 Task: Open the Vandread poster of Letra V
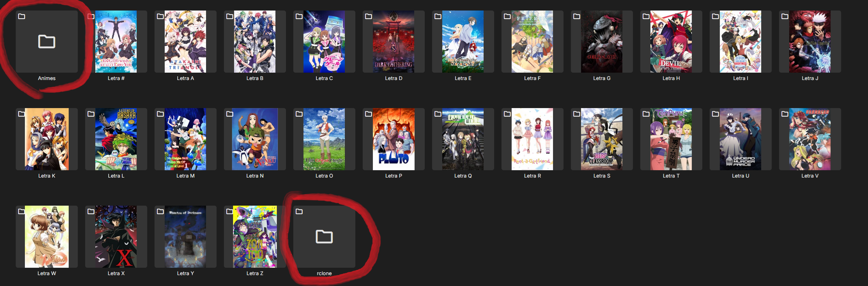[810, 139]
